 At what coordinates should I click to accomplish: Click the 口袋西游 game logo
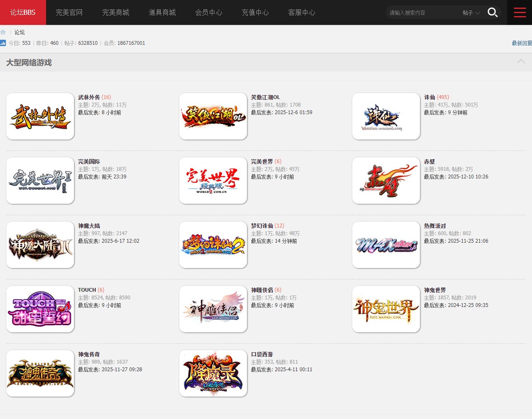point(213,373)
